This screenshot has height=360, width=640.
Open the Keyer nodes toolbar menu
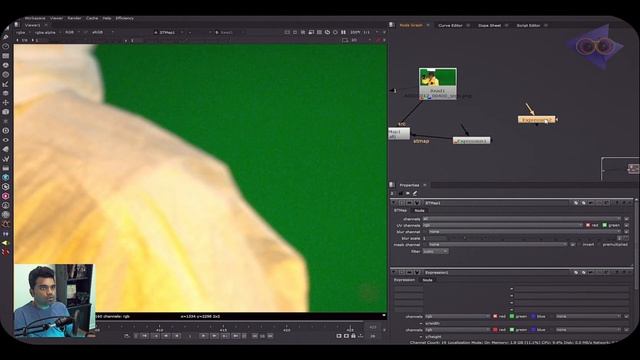6,84
